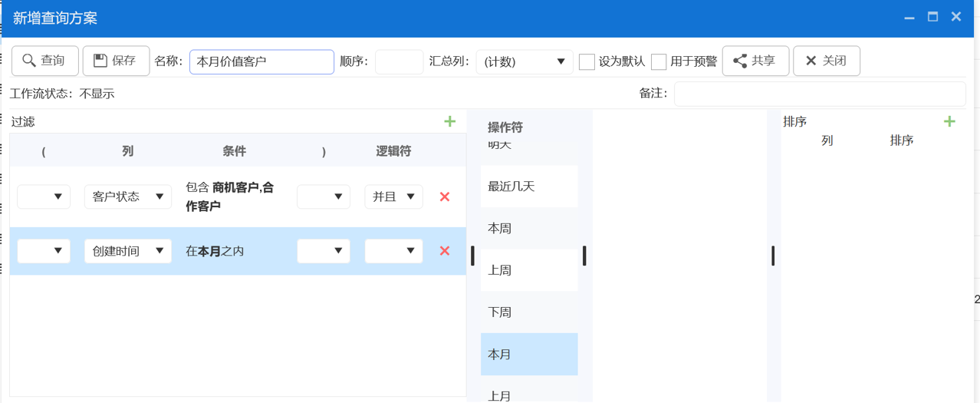The height and width of the screenshot is (403, 980).
Task: Select 本周 in the operator list
Action: [528, 229]
